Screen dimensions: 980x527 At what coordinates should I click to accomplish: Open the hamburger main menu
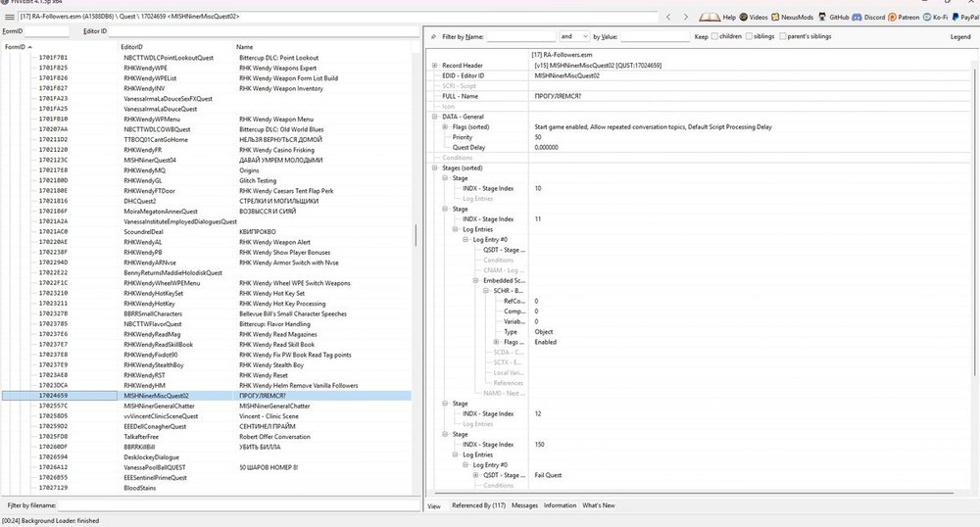(10, 17)
